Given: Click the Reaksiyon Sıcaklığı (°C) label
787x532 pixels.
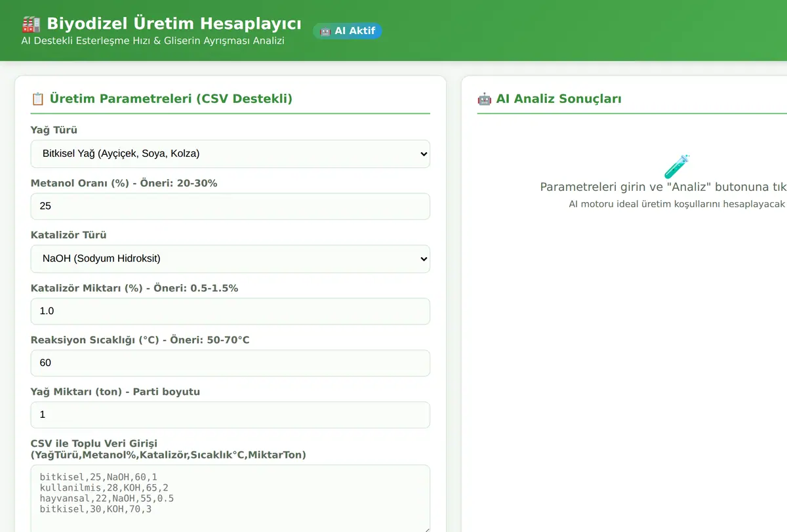Looking at the screenshot, I should click(140, 340).
